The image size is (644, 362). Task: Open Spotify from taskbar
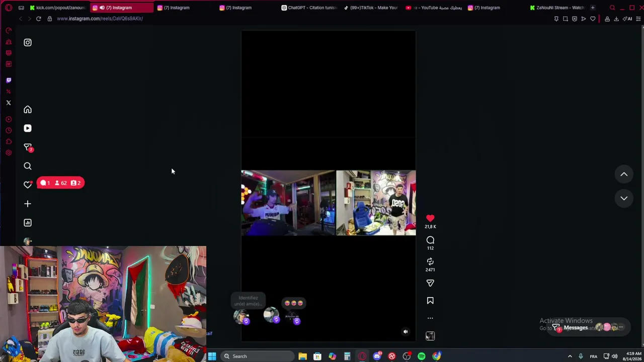click(422, 356)
